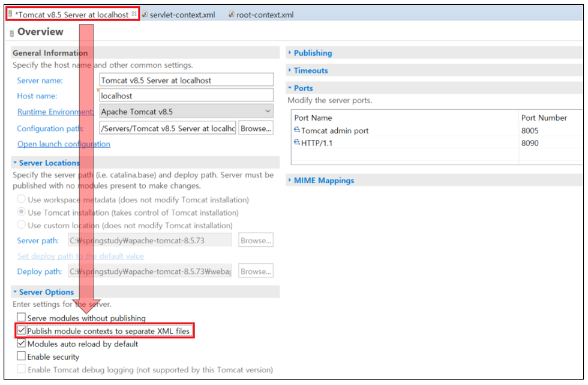Browse for the Deploy path
The image size is (588, 385).
coord(256,271)
